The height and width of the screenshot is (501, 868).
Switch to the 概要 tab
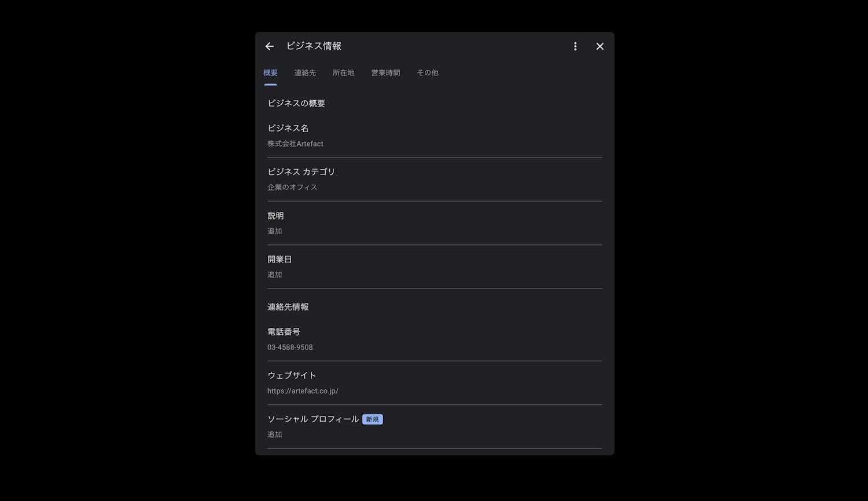270,72
